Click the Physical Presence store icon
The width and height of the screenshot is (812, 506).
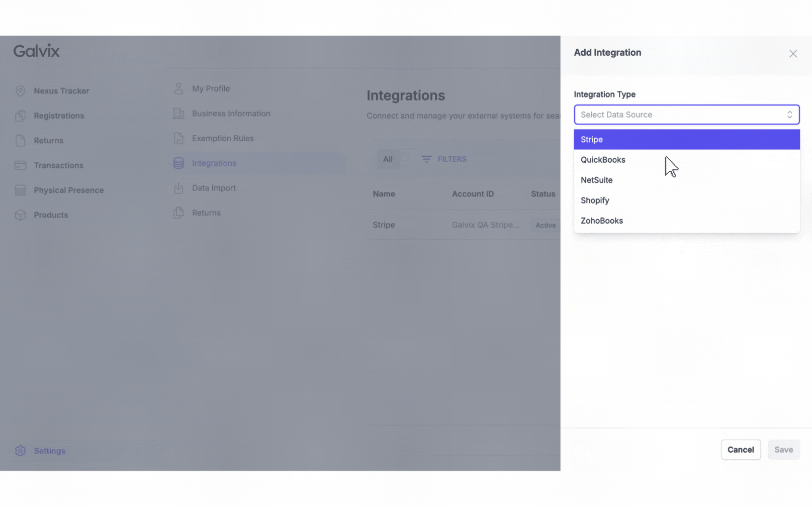(x=20, y=190)
